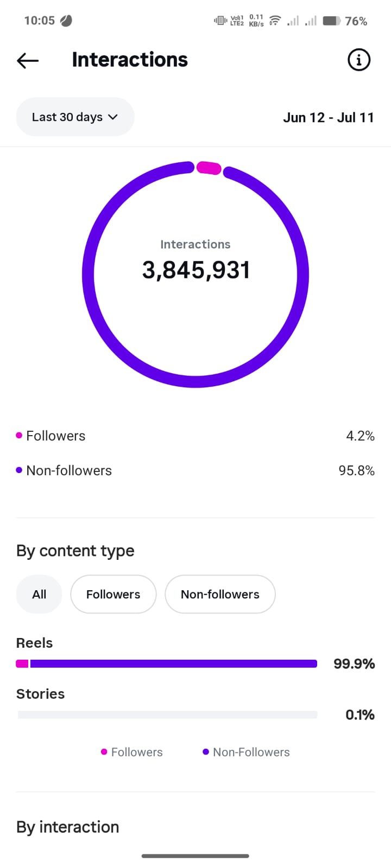The image size is (391, 868).
Task: Select the Followers filter chip
Action: 113,594
